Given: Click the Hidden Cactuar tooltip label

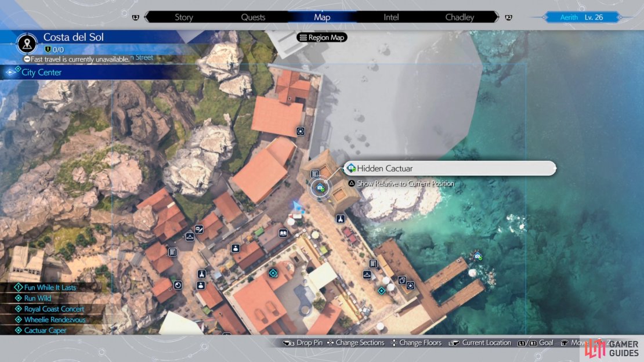Looking at the screenshot, I should [x=450, y=168].
